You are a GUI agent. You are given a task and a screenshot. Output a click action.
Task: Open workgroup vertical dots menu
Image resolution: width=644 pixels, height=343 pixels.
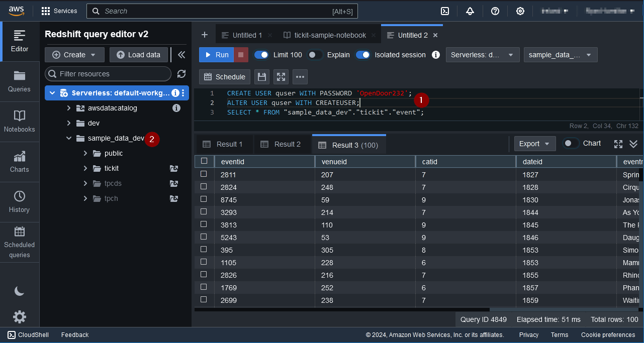(183, 93)
